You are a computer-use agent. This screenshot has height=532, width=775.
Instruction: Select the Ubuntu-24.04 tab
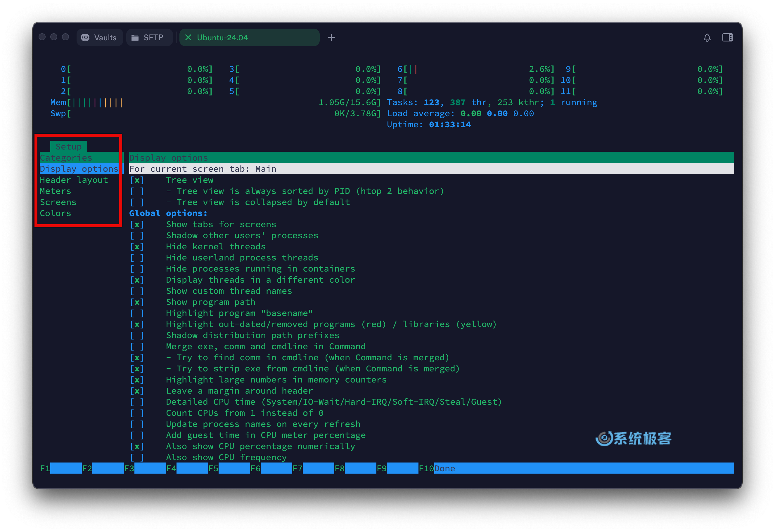(249, 37)
